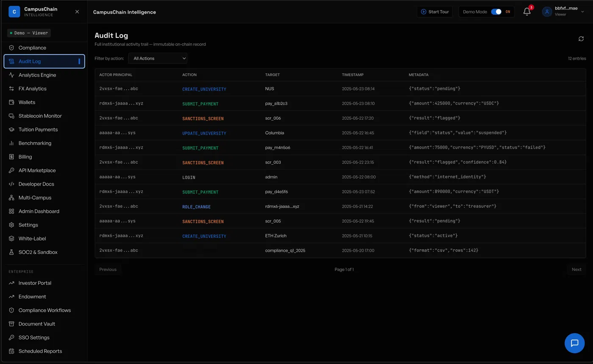
Task: Click the ROLE_CHANGE action cell
Action: [197, 207]
